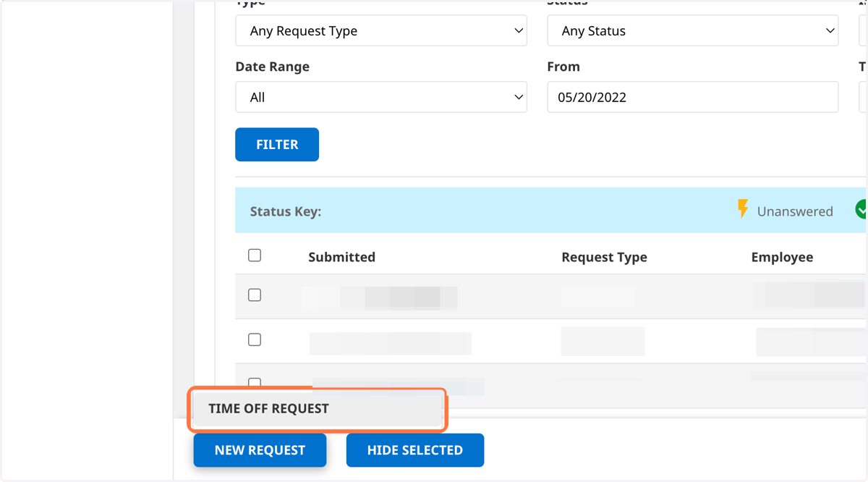Click the Status Key label
The height and width of the screenshot is (482, 868).
(x=286, y=211)
